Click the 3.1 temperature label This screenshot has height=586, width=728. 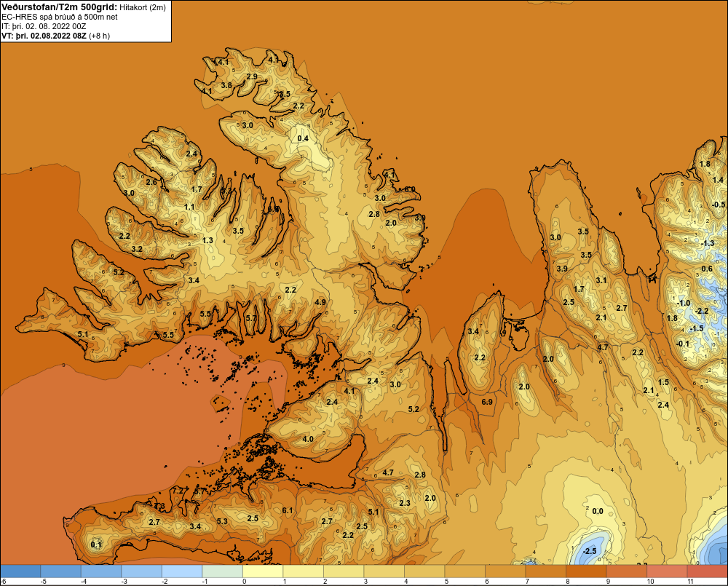[x=601, y=280]
